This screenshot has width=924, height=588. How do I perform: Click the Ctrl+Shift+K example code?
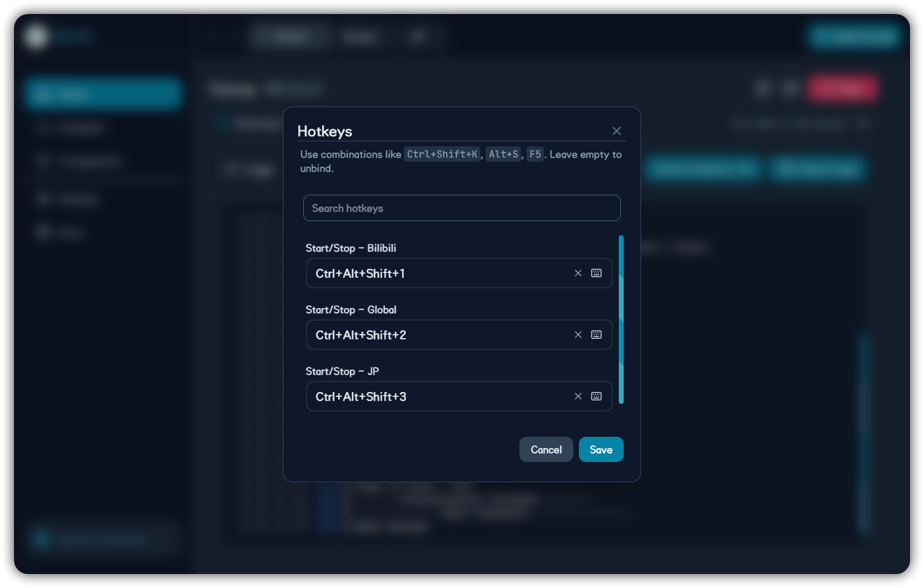tap(442, 154)
